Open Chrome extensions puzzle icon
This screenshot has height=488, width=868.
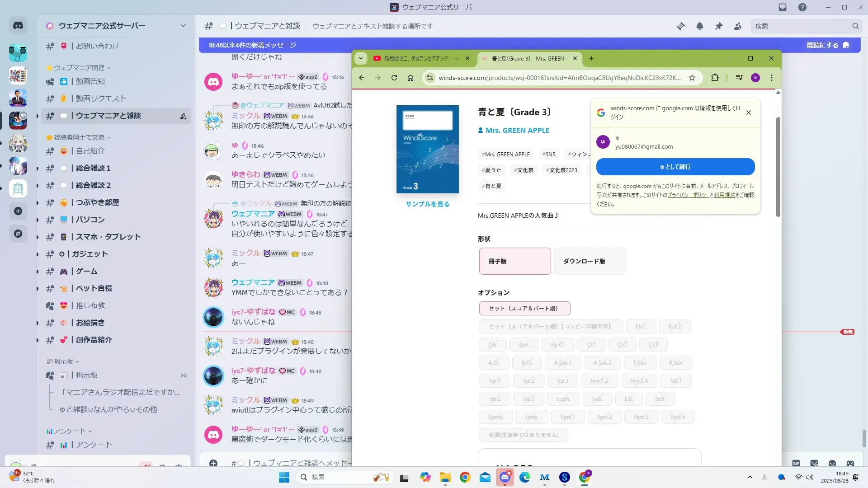click(x=715, y=78)
